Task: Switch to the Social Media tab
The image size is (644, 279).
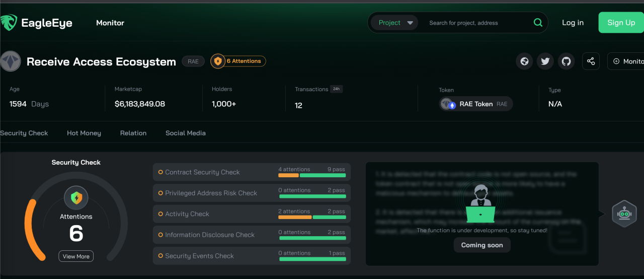Action: tap(186, 133)
